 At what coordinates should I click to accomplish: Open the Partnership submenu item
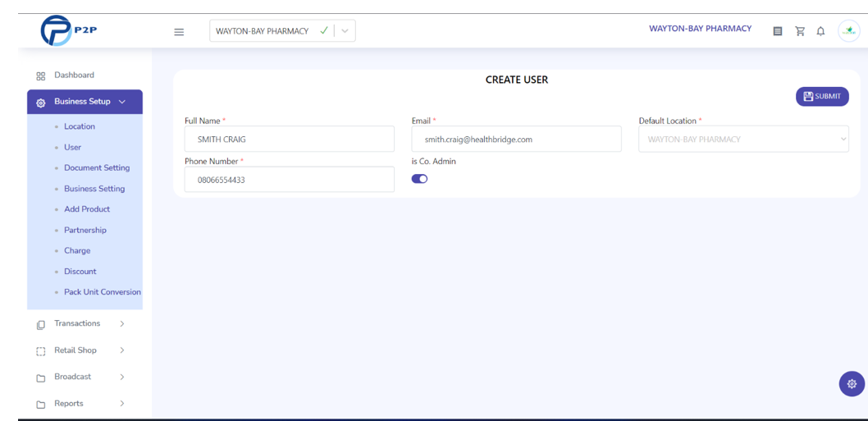click(x=85, y=230)
